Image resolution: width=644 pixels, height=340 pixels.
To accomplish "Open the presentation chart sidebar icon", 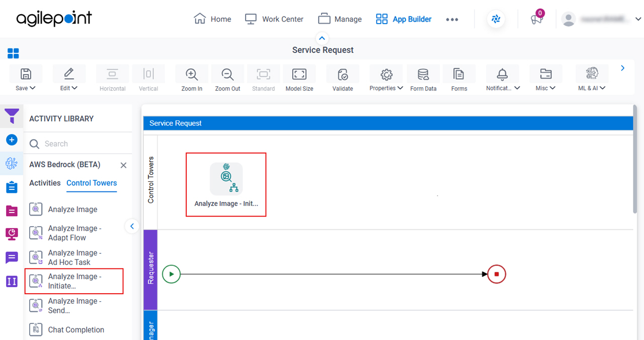I will coord(12,234).
